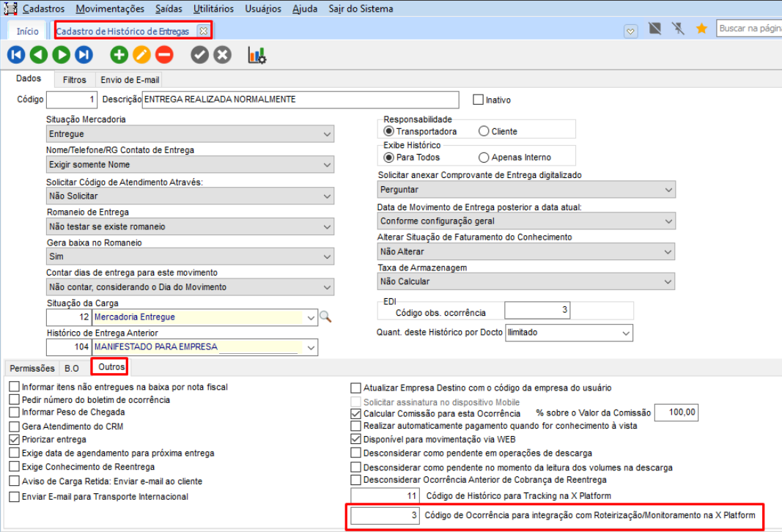Uncheck Priorizar entrega
Screen dimensions: 782x532
15,439
